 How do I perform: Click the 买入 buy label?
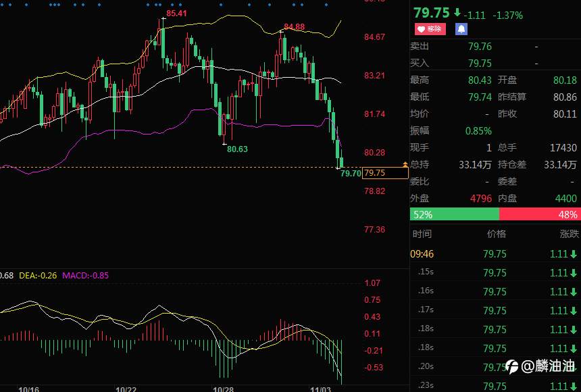(420, 63)
